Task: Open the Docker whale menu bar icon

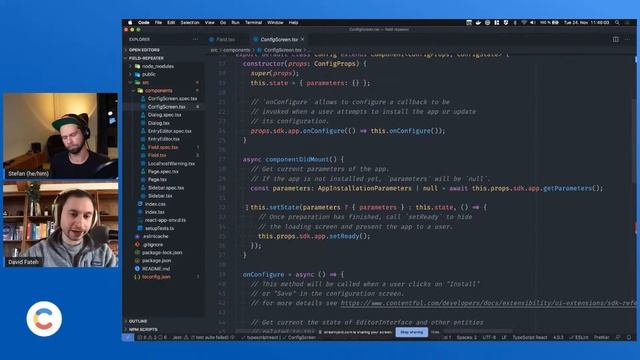Action: (478, 23)
